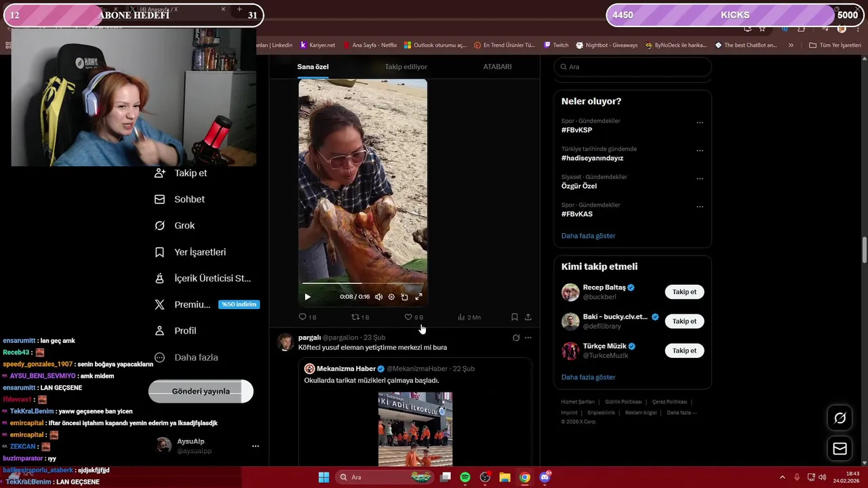The image size is (868, 488).
Task: Open Kariyer.net bookmark
Action: [318, 45]
